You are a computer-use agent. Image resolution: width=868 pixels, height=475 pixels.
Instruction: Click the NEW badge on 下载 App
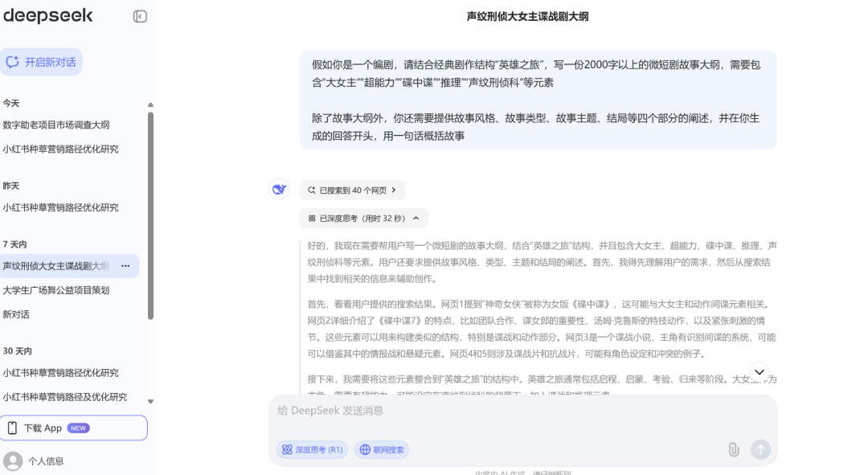[78, 428]
